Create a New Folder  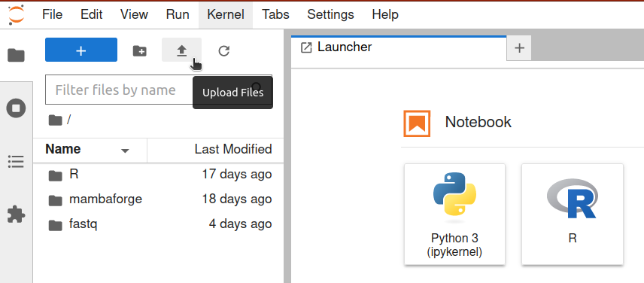[x=140, y=51]
